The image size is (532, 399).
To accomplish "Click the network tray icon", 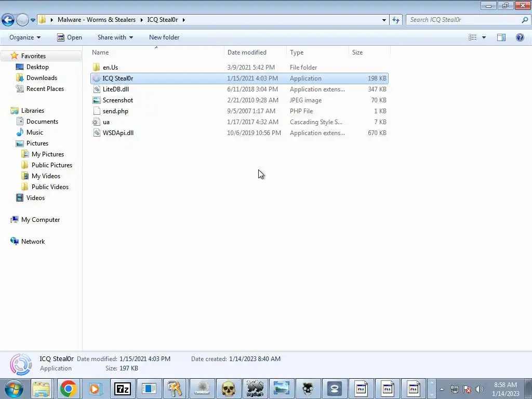I will pyautogui.click(x=454, y=389).
